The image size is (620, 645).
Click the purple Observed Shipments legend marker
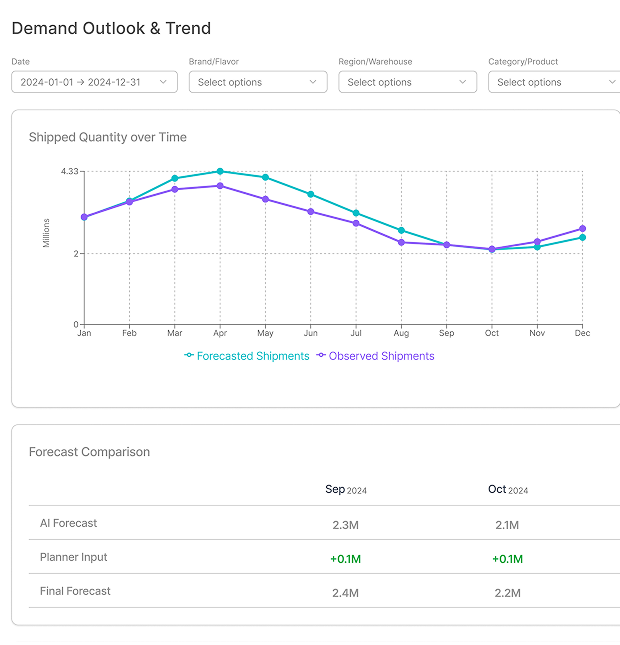[321, 356]
